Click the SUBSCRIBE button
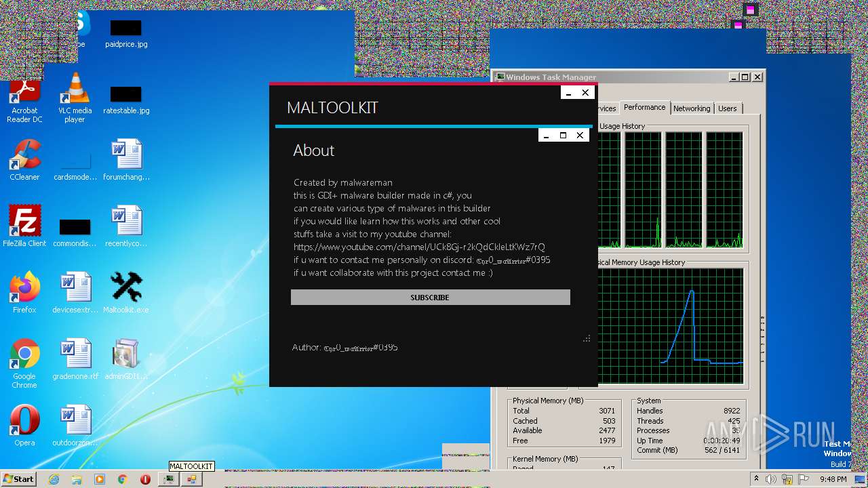Screen dimensions: 868x488 tap(430, 298)
